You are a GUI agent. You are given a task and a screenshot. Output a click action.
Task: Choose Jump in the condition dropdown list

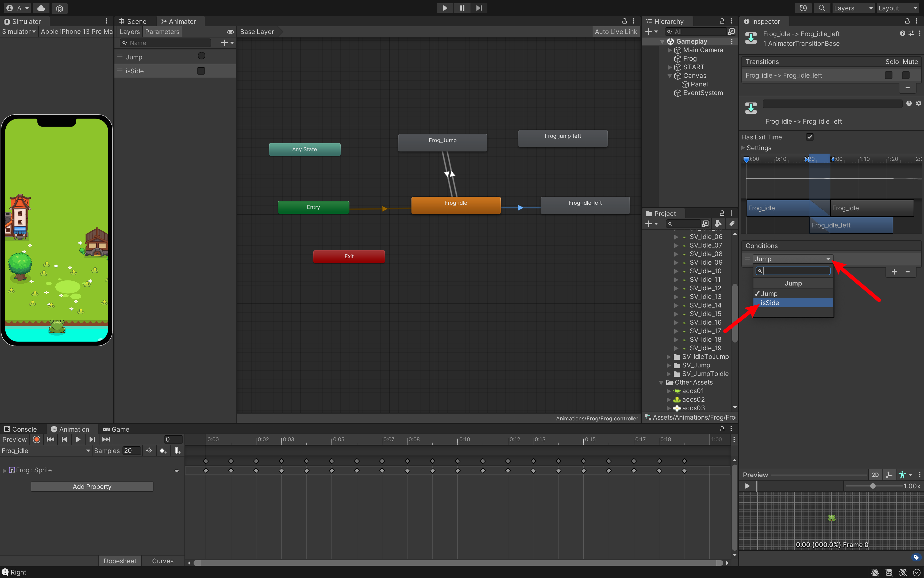793,294
